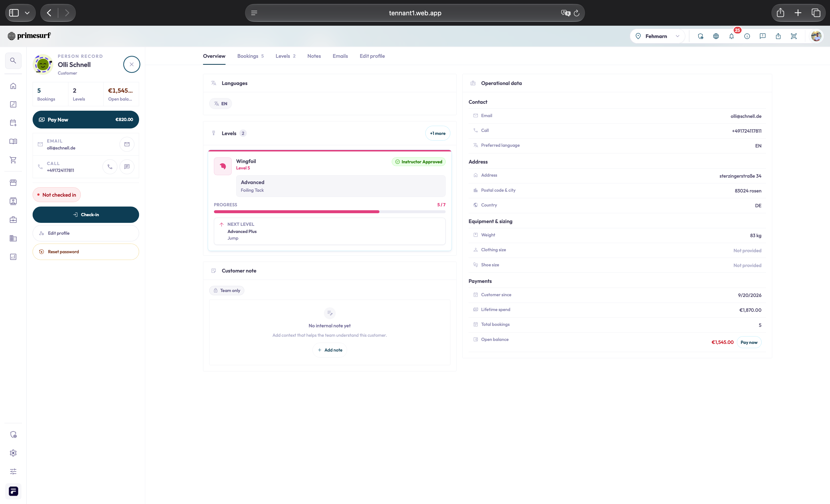Open the storefront icon in sidebar
The width and height of the screenshot is (830, 504).
tap(13, 183)
